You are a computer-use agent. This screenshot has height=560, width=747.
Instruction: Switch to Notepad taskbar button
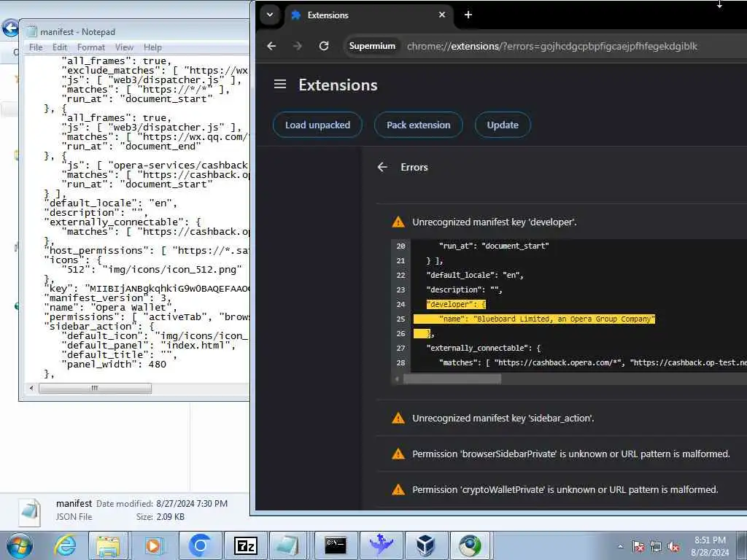click(288, 545)
